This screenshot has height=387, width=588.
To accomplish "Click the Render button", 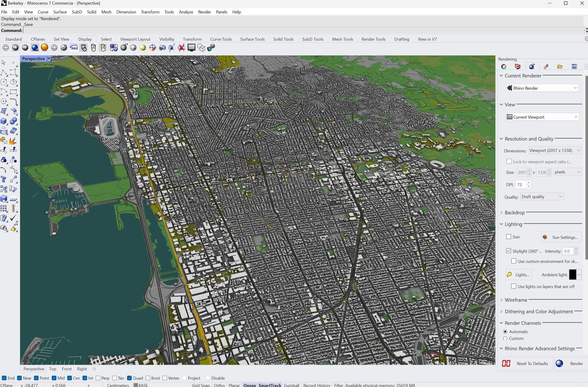I will coord(571,363).
